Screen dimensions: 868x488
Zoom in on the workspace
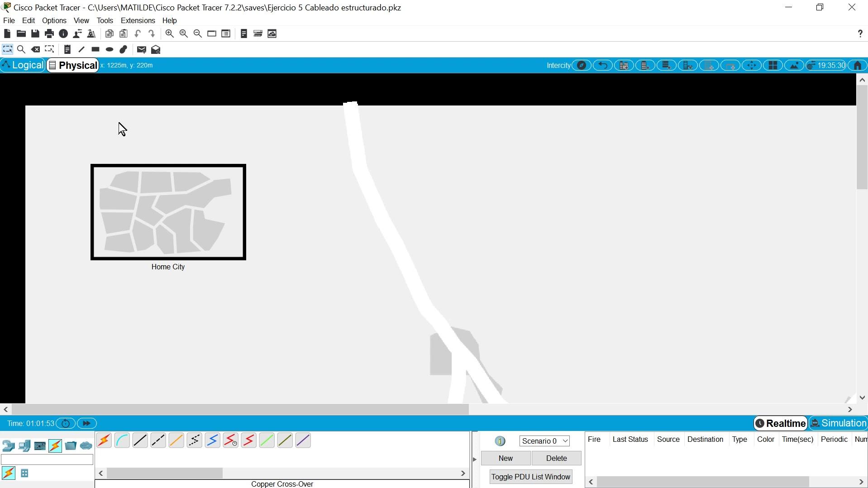(x=170, y=34)
